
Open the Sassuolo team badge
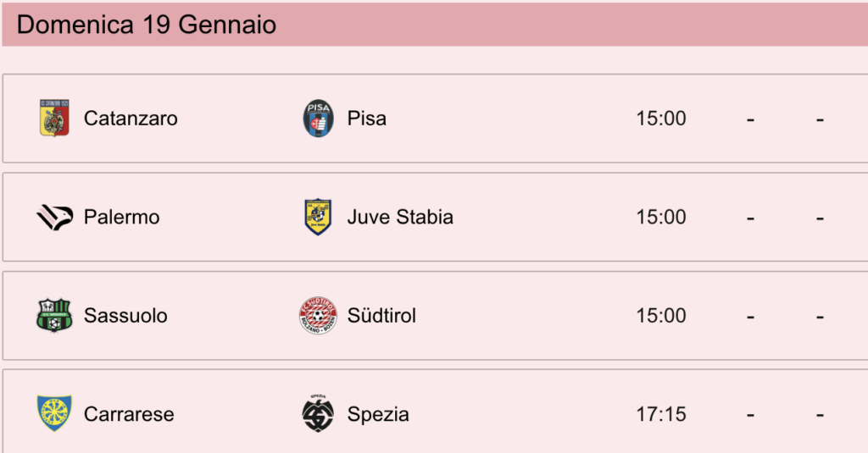coord(54,315)
